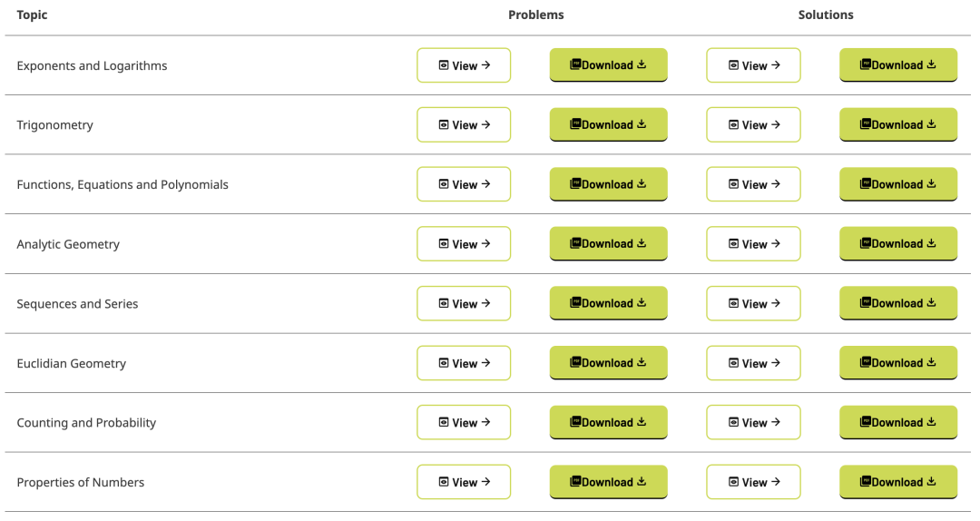Download Counting and Probability solutions
The image size is (980, 521).
coord(897,422)
